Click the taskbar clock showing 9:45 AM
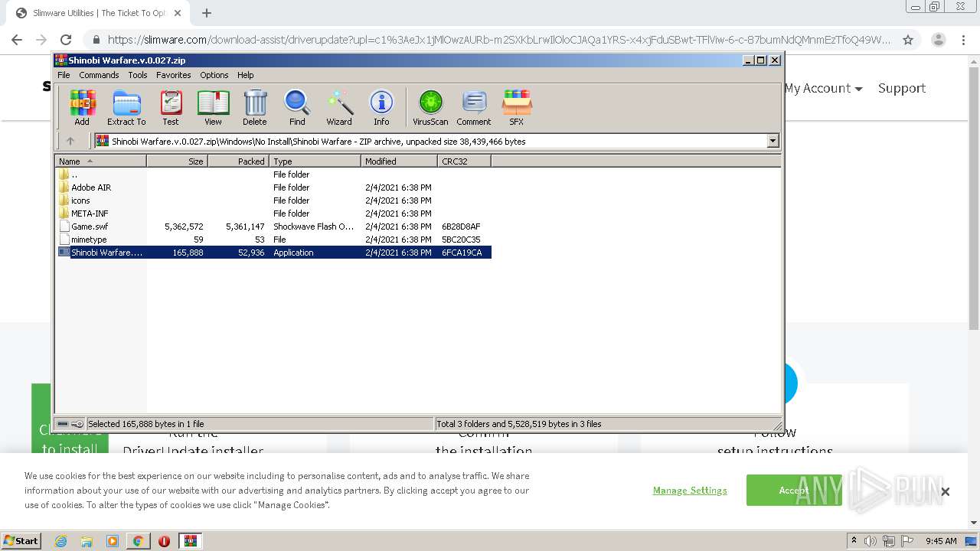The height and width of the screenshot is (551, 980). (x=941, y=541)
